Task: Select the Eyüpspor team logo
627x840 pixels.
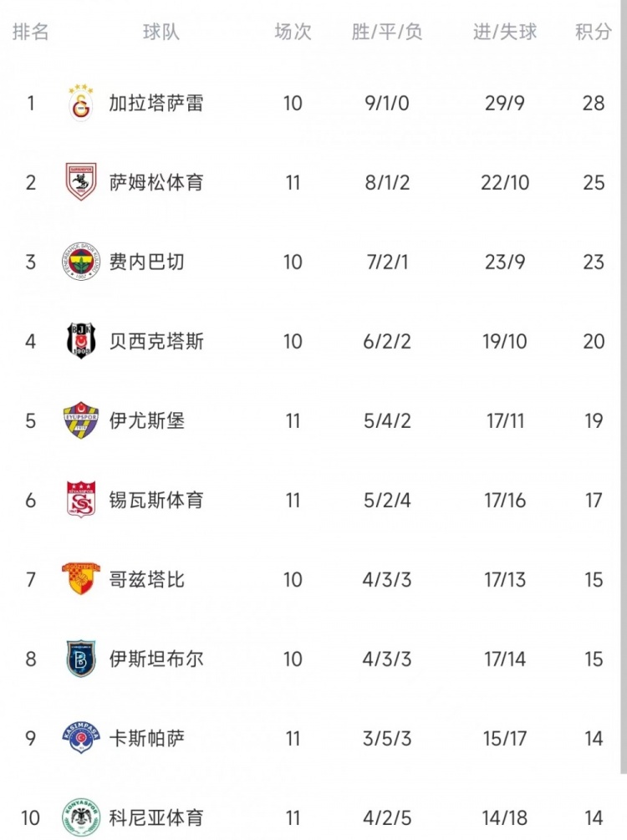Action: point(81,420)
